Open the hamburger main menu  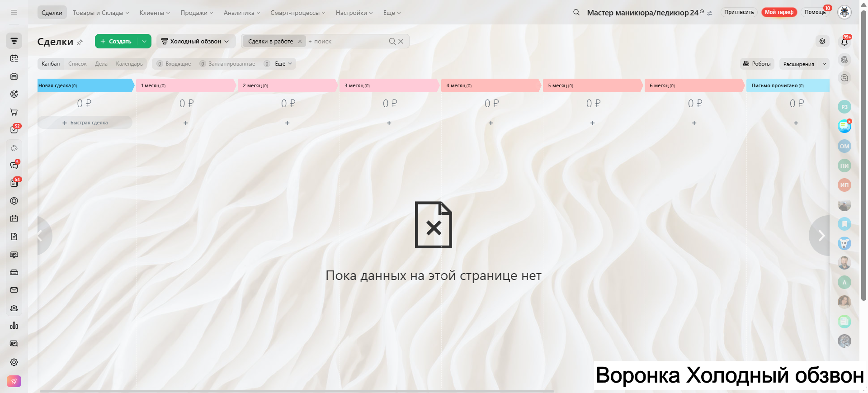tap(14, 12)
